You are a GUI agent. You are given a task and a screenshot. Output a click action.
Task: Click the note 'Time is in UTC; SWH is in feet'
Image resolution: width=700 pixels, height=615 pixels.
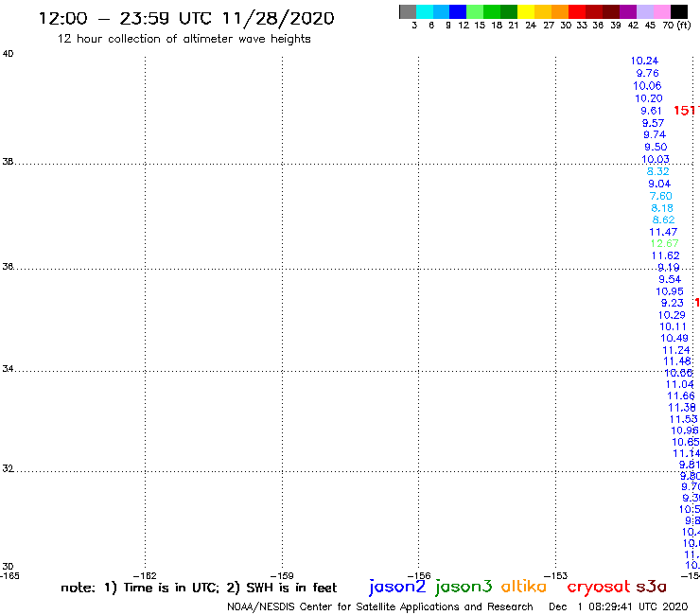[x=199, y=588]
